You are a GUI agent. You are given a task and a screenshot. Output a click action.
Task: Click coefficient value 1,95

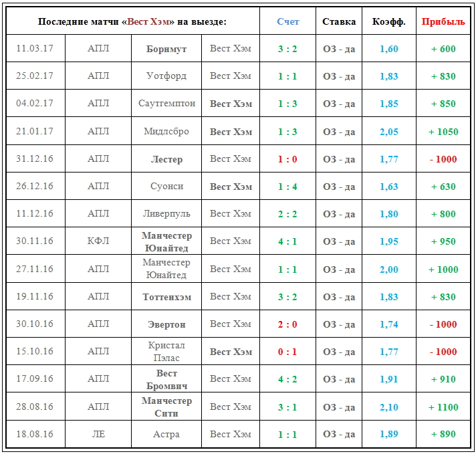(x=389, y=241)
